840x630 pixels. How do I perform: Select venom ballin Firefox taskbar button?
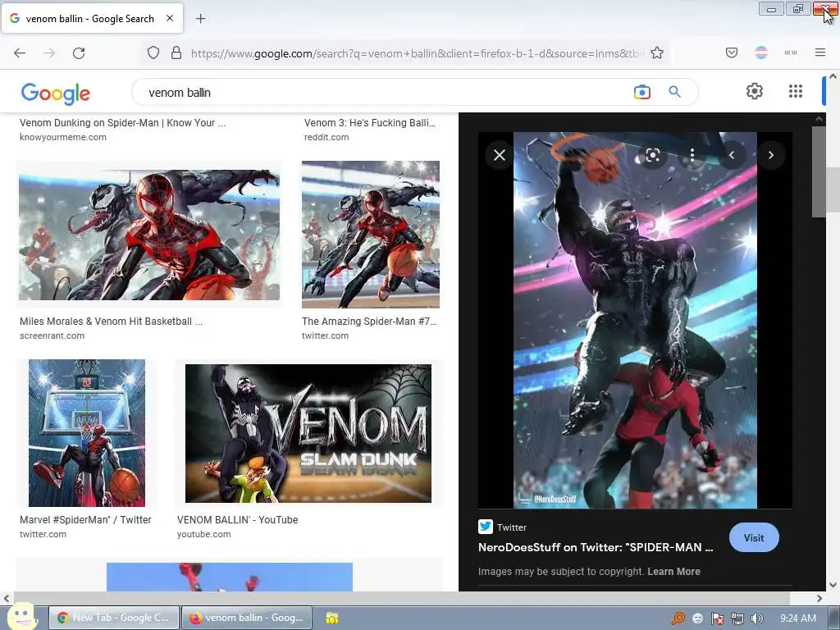click(x=246, y=618)
